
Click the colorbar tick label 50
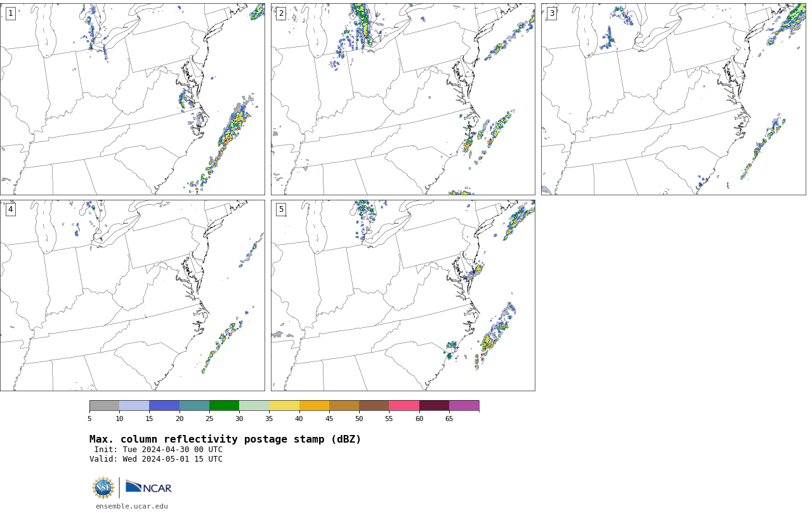(x=359, y=419)
